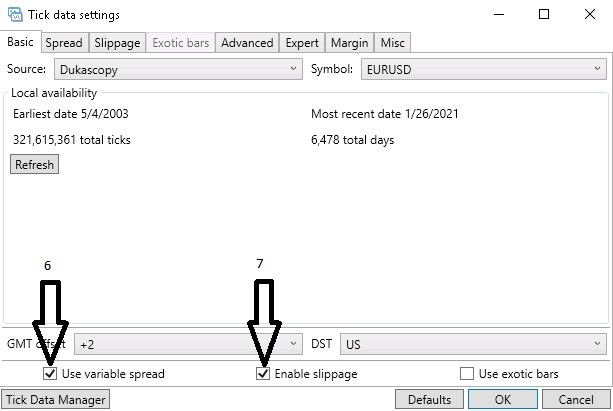Confirm settings with the OK button

click(x=503, y=400)
